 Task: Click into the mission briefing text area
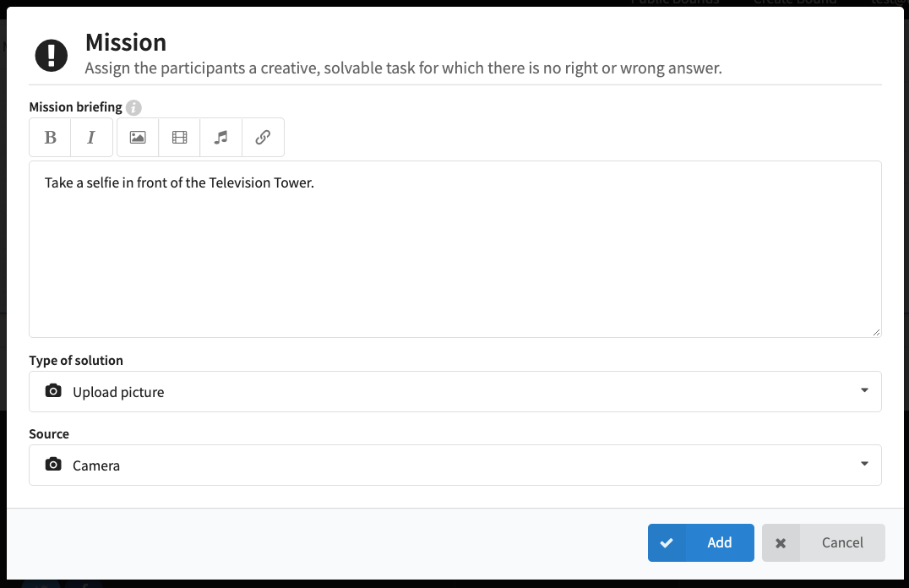pos(455,249)
